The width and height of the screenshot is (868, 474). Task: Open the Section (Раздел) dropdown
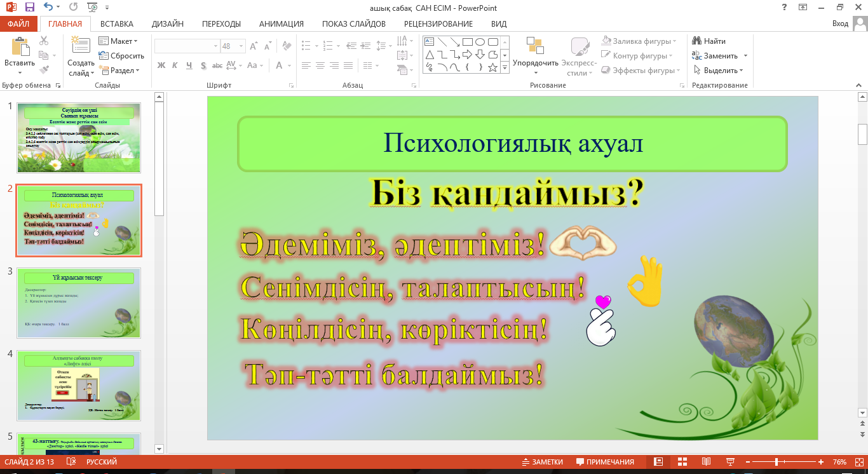coord(120,71)
